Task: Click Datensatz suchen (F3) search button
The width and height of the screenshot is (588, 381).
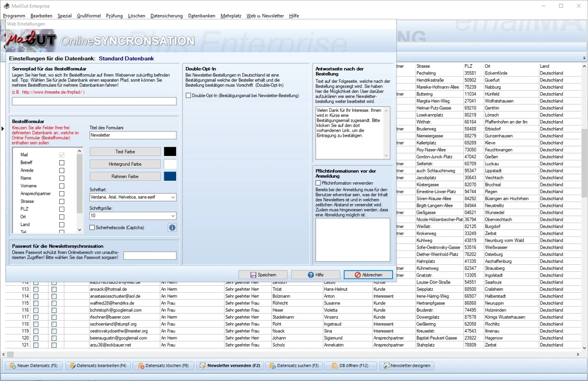Action: point(294,366)
